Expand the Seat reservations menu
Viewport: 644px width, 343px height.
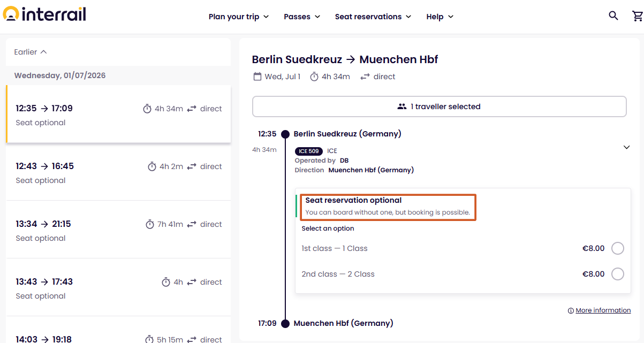(373, 17)
